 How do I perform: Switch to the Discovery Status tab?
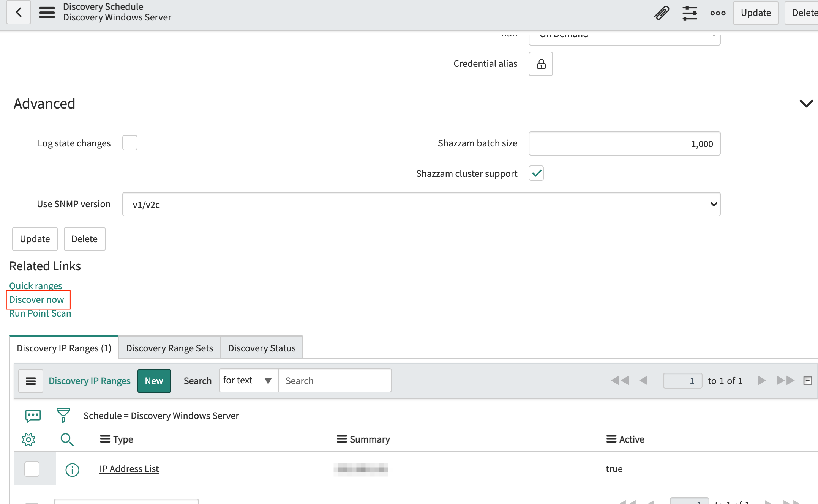point(261,348)
